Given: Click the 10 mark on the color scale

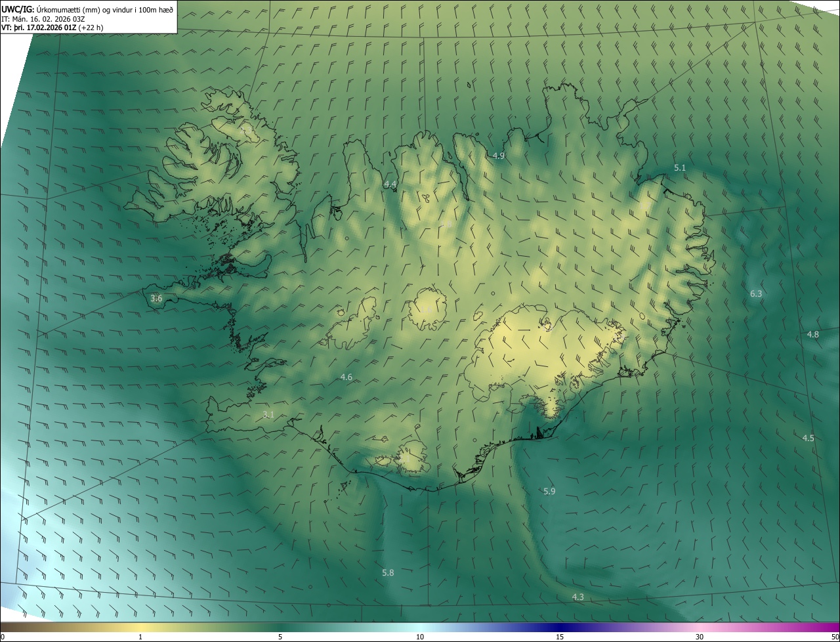Looking at the screenshot, I should [420, 637].
